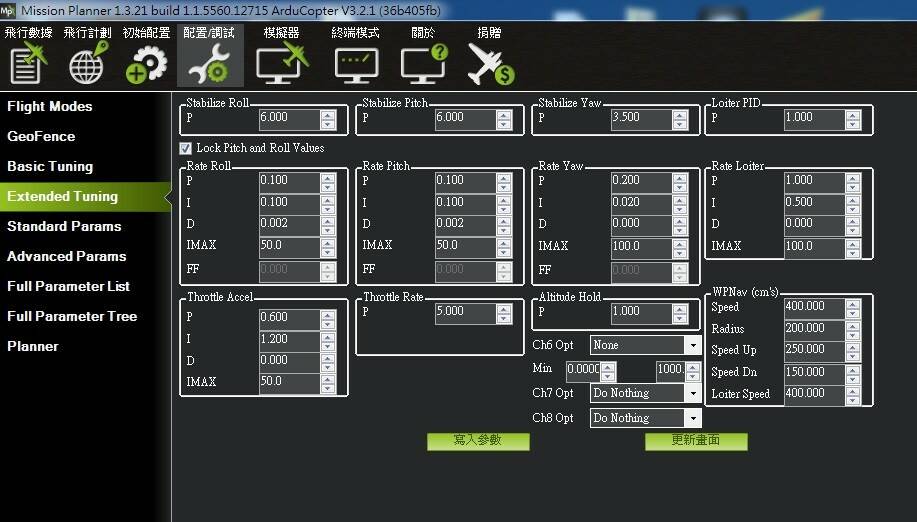Click stepper arrows of Stabilize Roll P
Image resolution: width=917 pixels, height=522 pixels.
tap(328, 120)
